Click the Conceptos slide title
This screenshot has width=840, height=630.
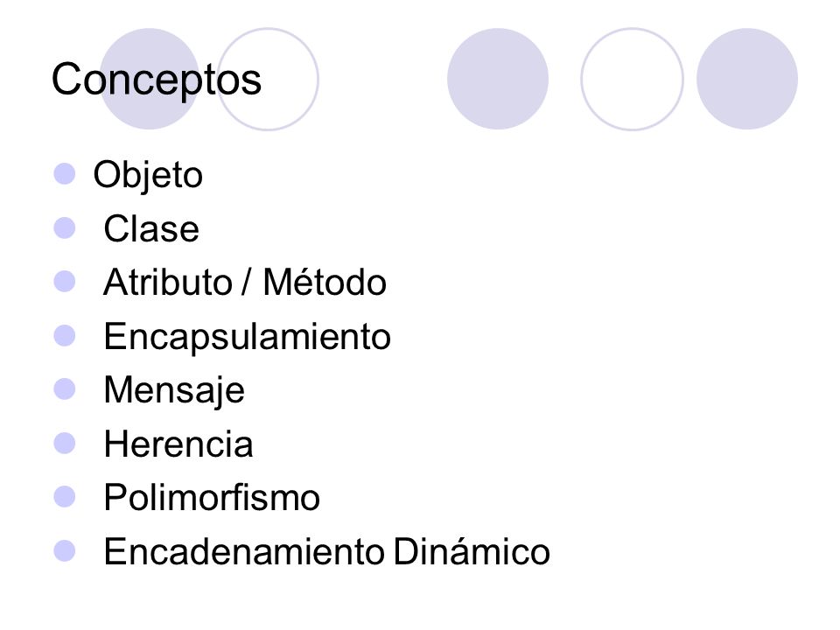(157, 80)
